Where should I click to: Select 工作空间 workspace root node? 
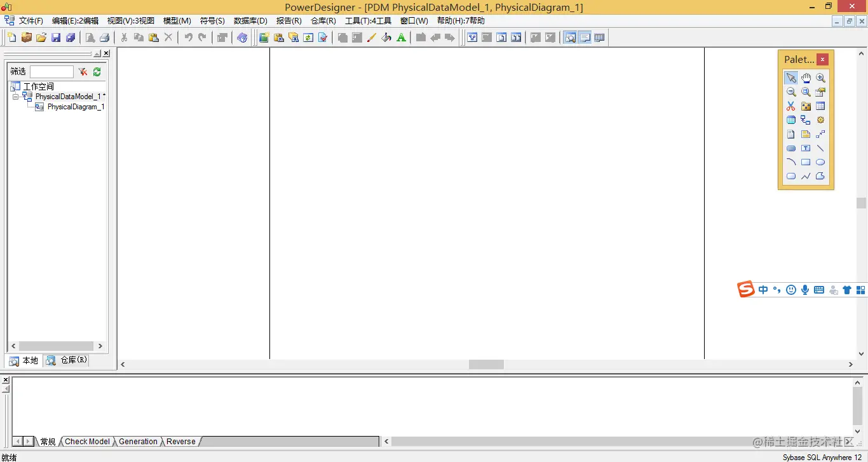click(39, 86)
